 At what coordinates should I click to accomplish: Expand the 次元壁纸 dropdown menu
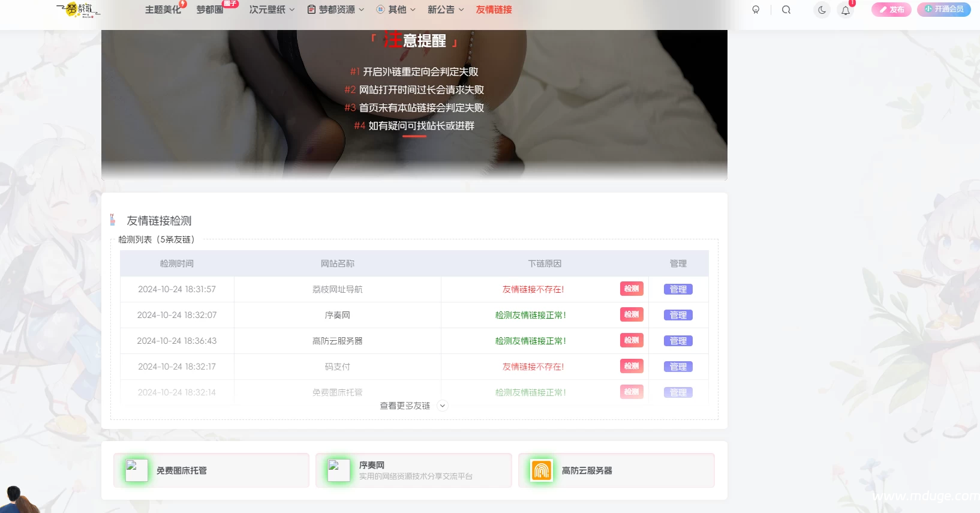pyautogui.click(x=272, y=10)
